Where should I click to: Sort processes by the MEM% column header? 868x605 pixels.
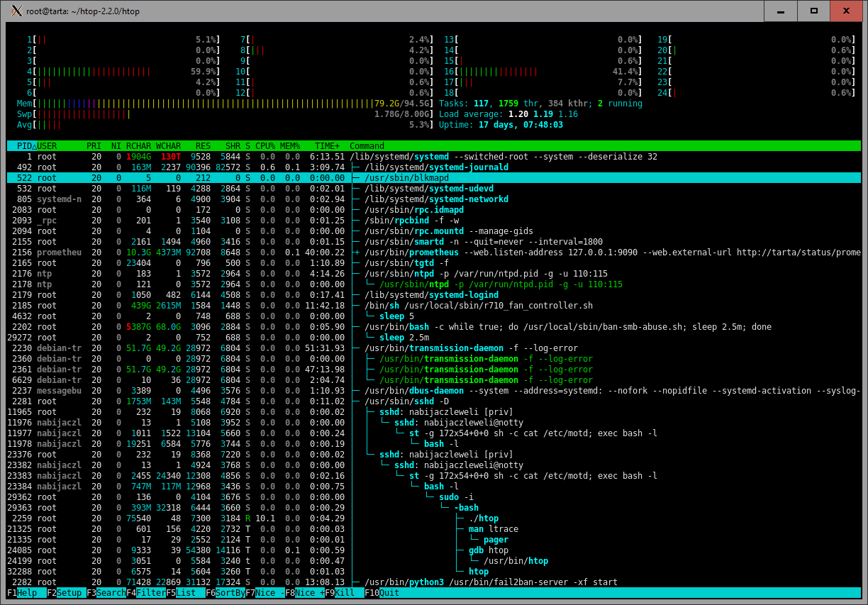[291, 146]
